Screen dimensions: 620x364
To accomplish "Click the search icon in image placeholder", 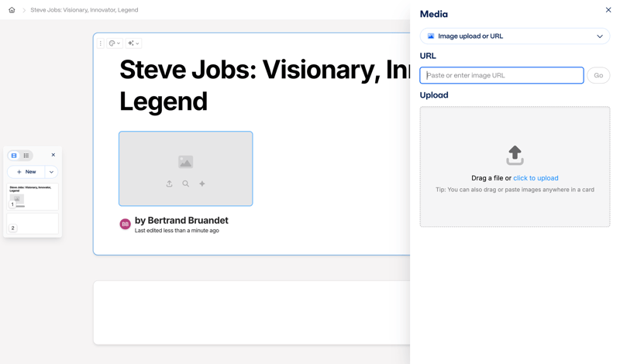I will 186,184.
